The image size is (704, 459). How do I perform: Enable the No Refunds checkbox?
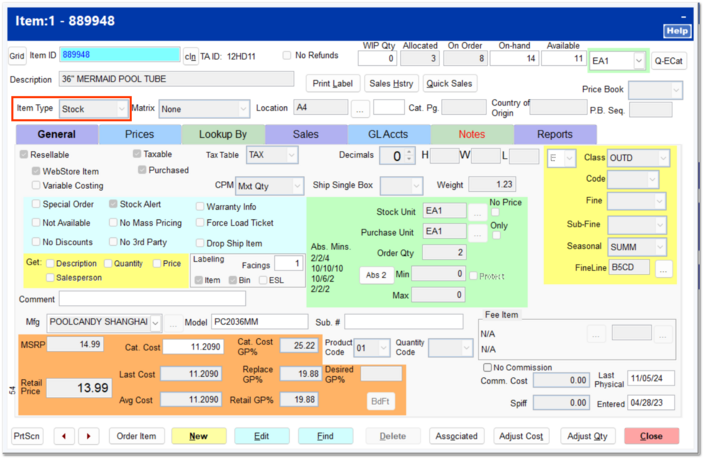coord(288,55)
